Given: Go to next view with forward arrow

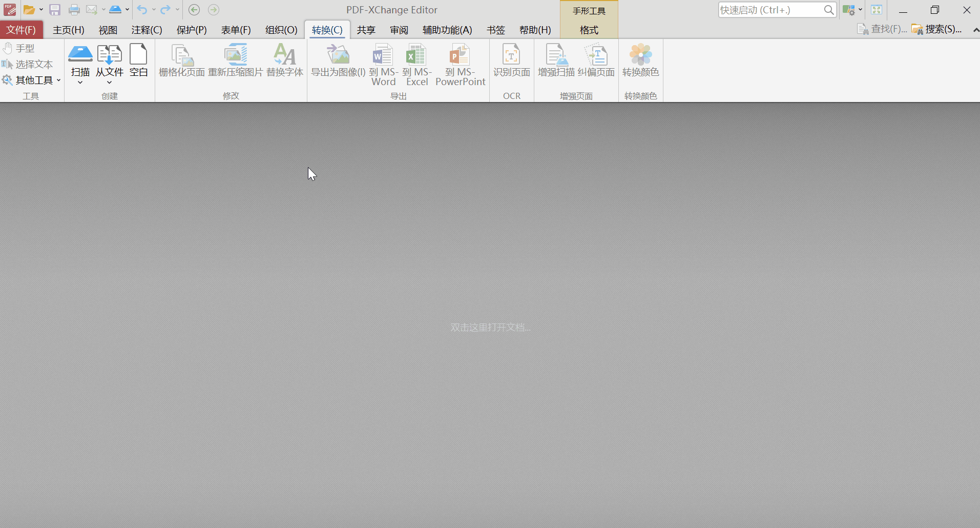Looking at the screenshot, I should pyautogui.click(x=214, y=10).
